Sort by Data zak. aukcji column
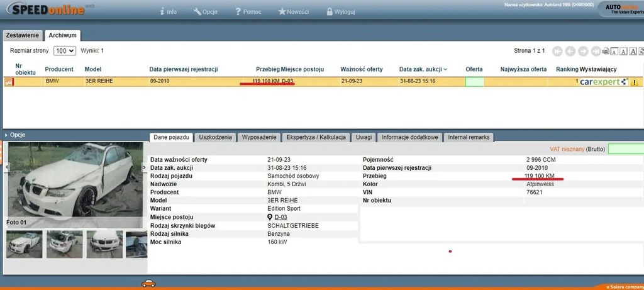644x290 pixels. coord(423,69)
